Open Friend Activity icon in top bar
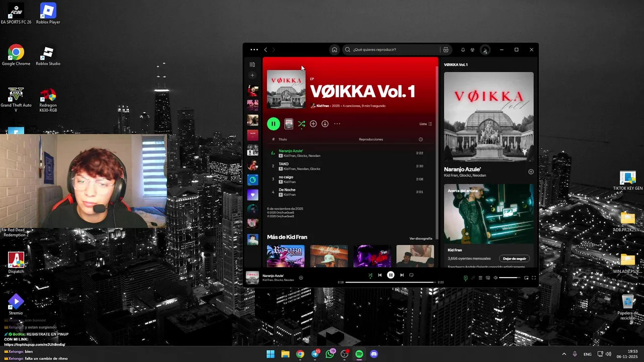This screenshot has width=644, height=362. [472, 50]
